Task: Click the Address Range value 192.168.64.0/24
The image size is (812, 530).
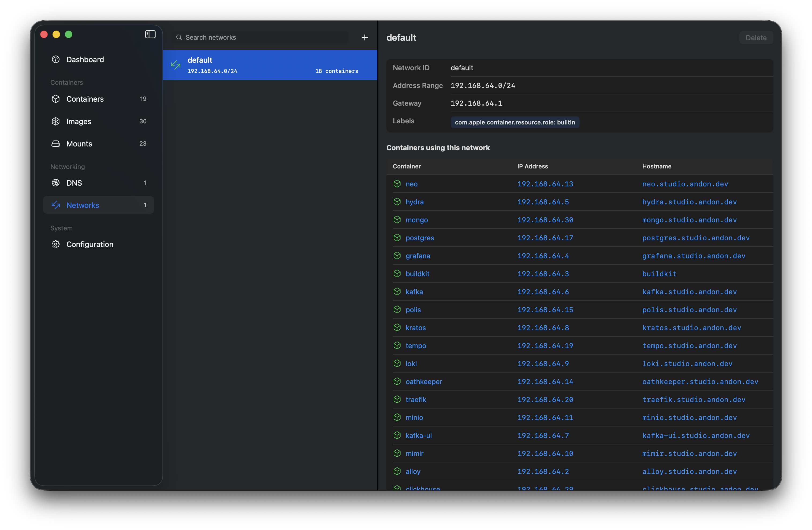Action: point(483,85)
